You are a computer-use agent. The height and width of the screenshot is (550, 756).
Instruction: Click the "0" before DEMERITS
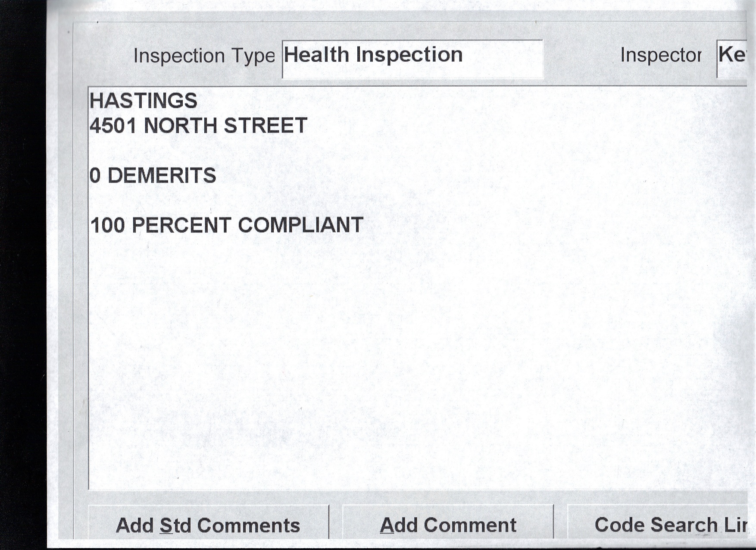[95, 176]
